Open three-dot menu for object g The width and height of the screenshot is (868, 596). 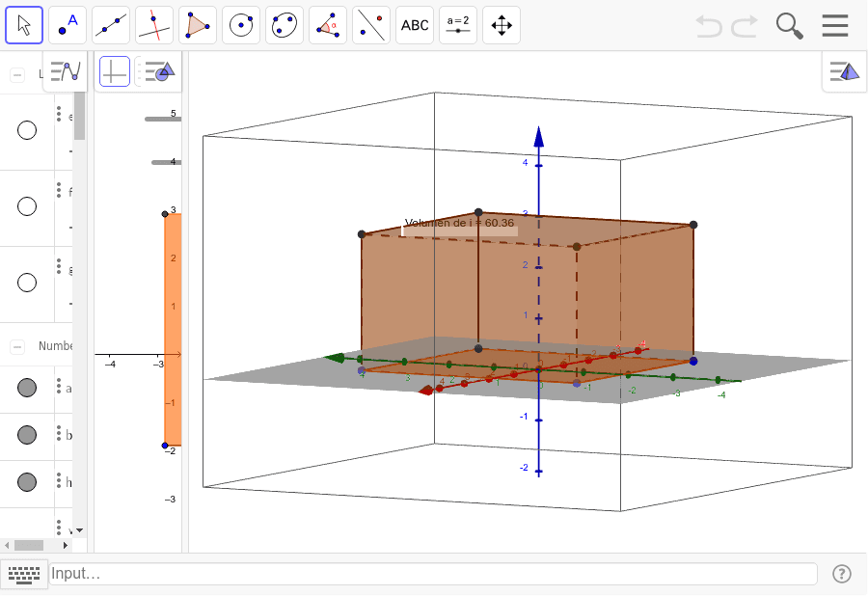point(59,266)
